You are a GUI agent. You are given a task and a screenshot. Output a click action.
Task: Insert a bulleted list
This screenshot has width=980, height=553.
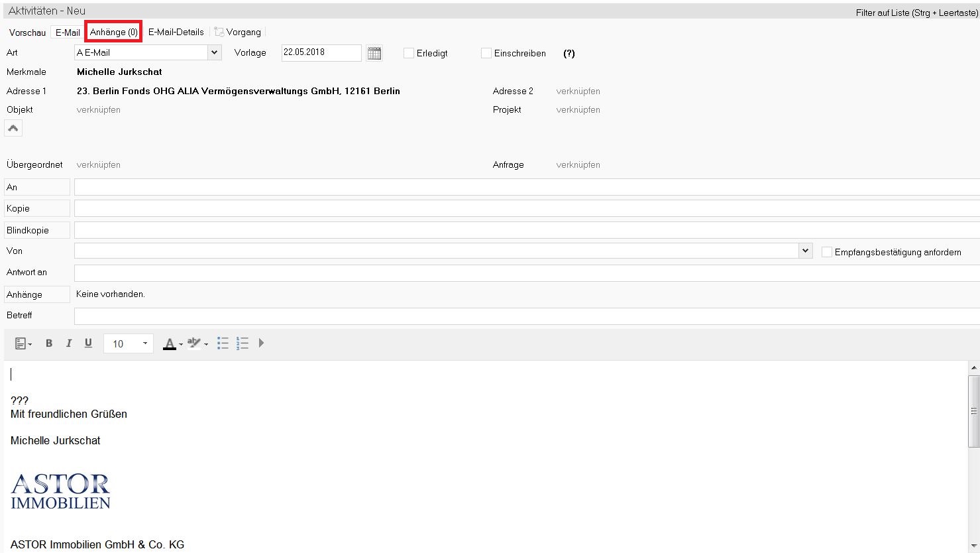pos(223,343)
